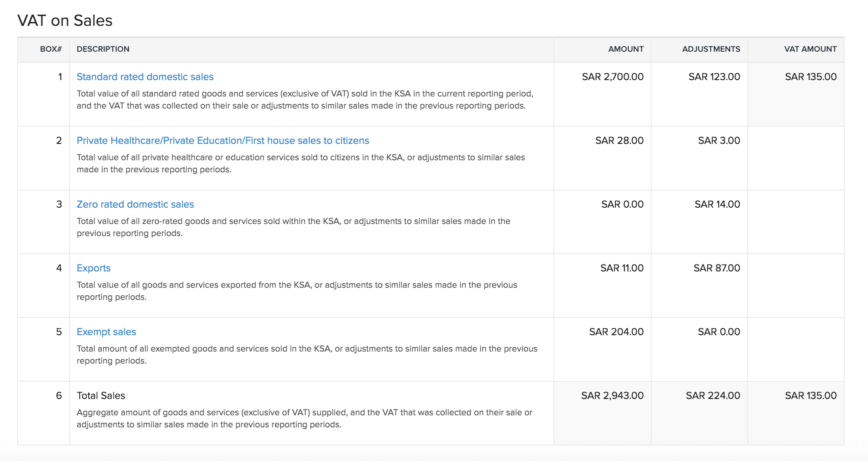
Task: Open the Exports link
Action: point(94,268)
